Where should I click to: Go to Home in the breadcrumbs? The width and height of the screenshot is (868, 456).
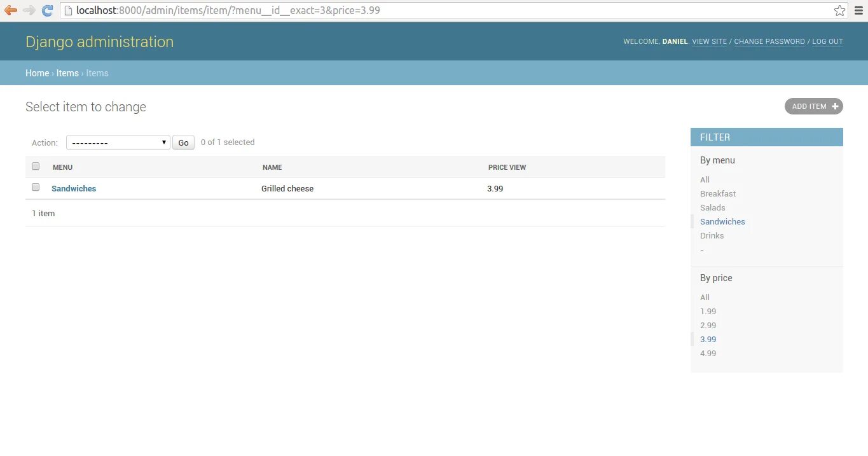[37, 73]
